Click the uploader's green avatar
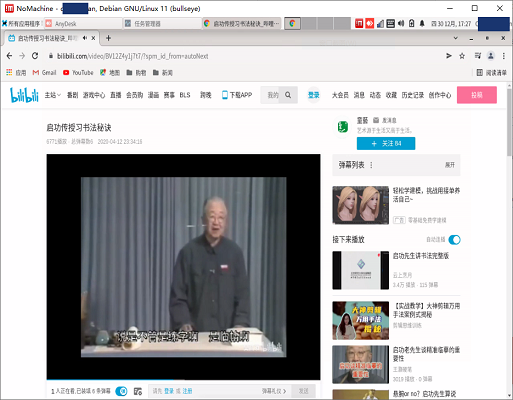The height and width of the screenshot is (400, 513). point(343,126)
